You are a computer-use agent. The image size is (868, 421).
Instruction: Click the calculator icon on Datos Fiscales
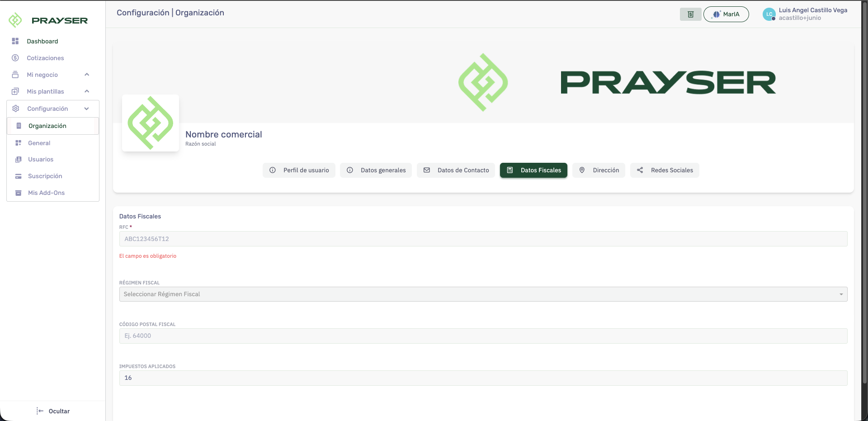coord(510,170)
